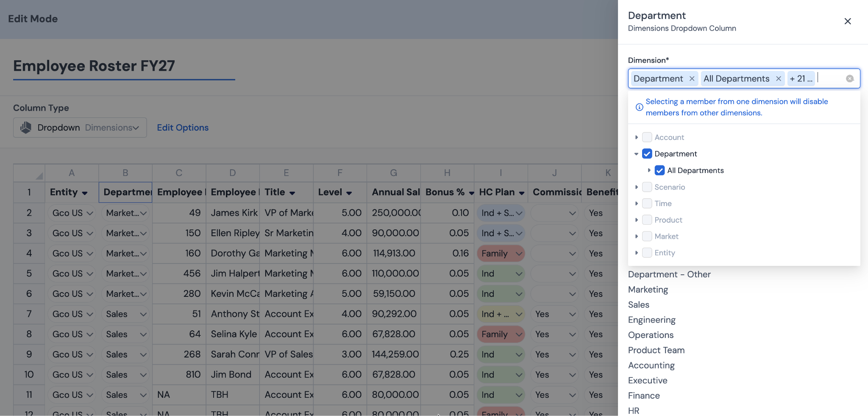Select the Annual Salary header cell

[x=394, y=193]
